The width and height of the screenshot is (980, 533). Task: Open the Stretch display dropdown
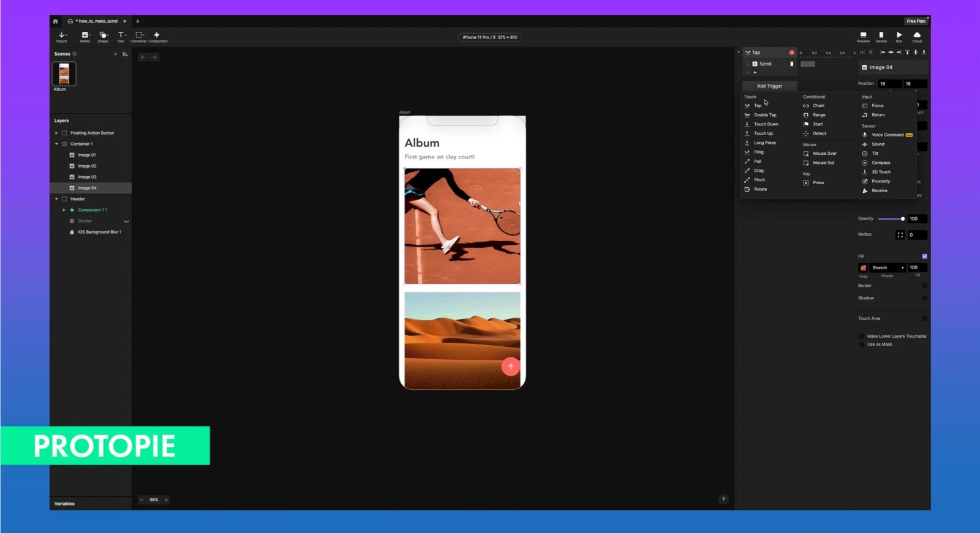(888, 268)
